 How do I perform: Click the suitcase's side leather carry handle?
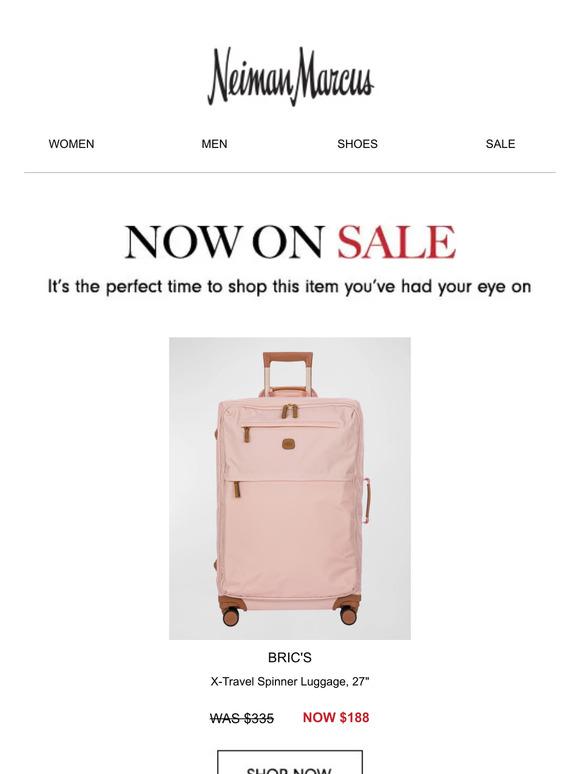point(367,501)
